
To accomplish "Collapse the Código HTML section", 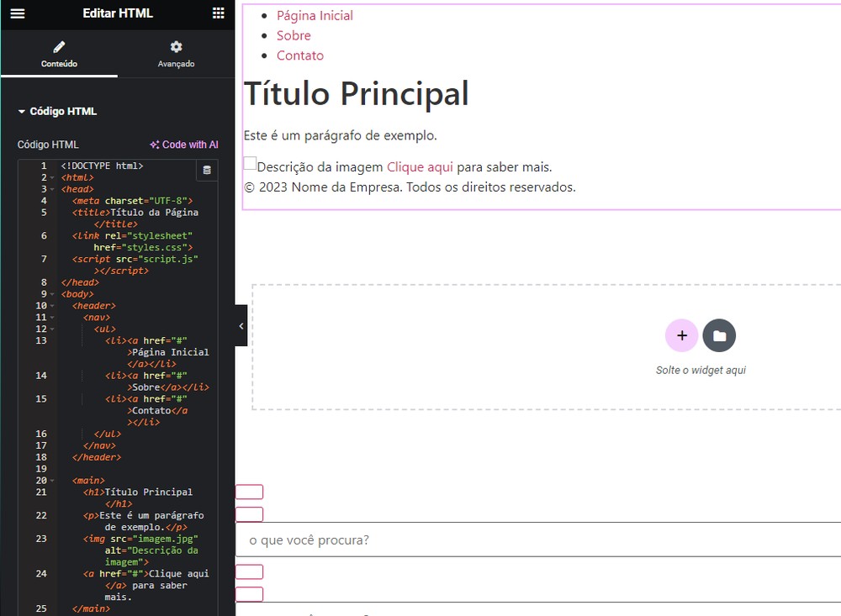I will [20, 111].
